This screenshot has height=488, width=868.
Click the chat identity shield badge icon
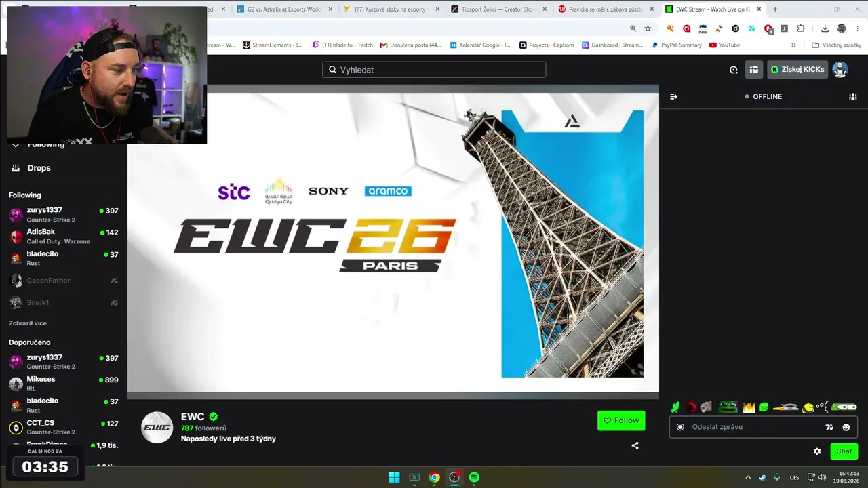pyautogui.click(x=680, y=427)
